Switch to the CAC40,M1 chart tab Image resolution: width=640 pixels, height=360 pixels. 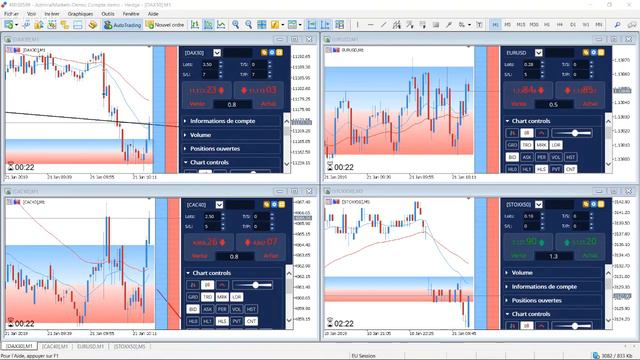[x=55, y=346]
